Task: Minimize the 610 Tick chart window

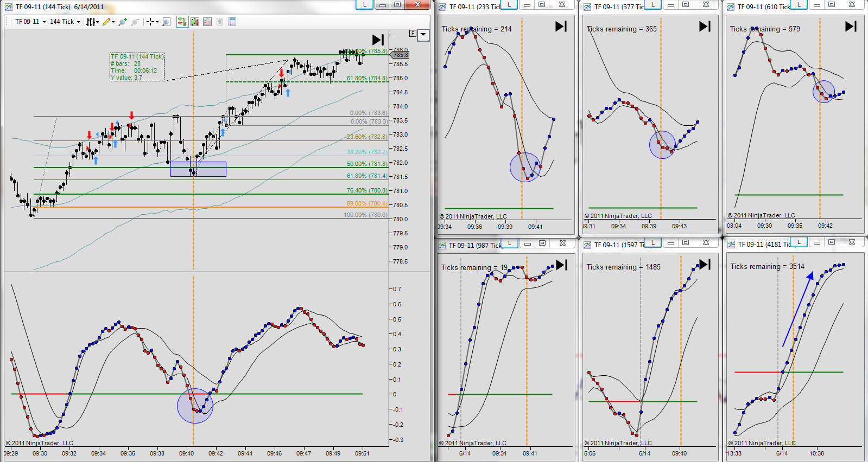Action: (816, 5)
